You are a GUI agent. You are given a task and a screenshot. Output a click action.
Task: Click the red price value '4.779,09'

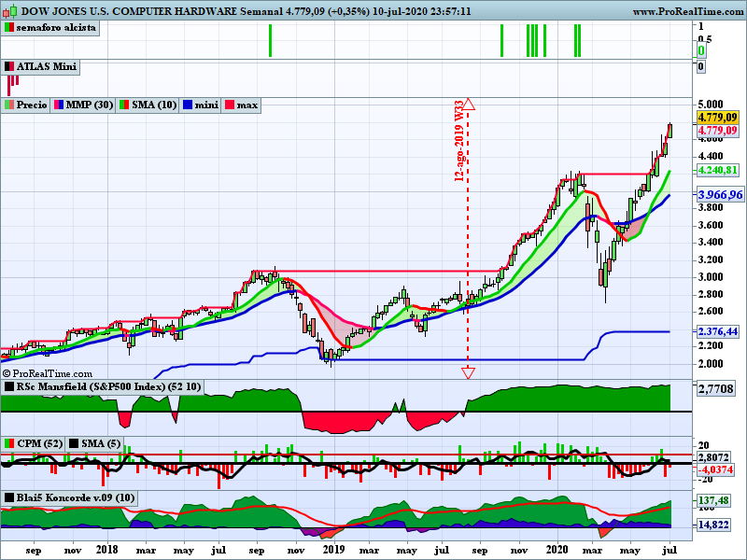point(717,131)
